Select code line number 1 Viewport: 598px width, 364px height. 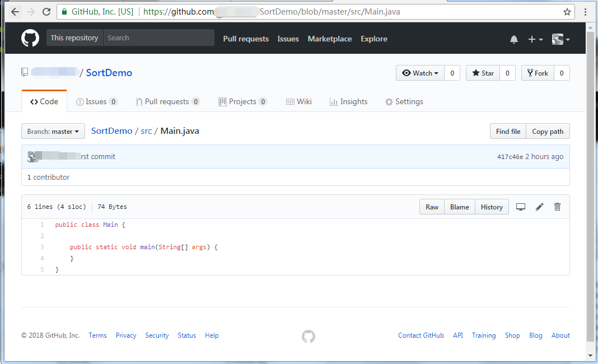(42, 225)
